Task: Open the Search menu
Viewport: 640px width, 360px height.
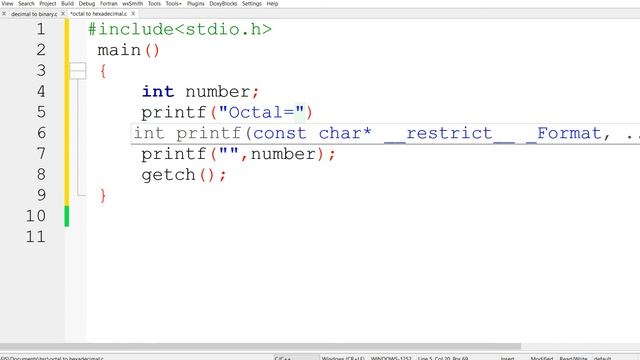Action: [26, 3]
